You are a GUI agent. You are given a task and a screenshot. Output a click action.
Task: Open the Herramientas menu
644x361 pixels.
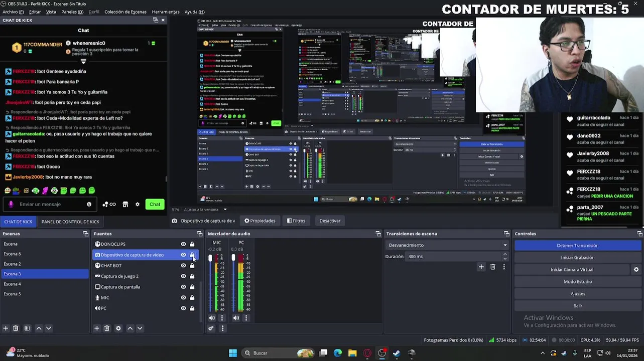166,12
